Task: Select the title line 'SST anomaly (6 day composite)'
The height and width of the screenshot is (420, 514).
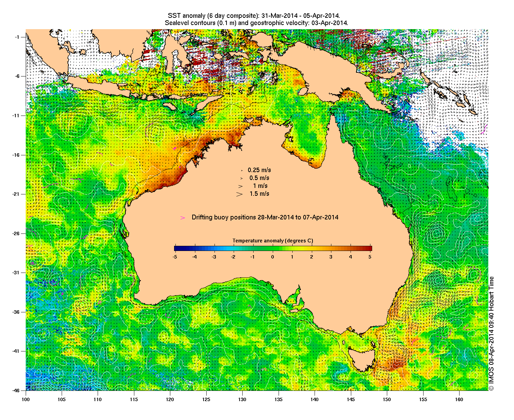Action: [254, 16]
